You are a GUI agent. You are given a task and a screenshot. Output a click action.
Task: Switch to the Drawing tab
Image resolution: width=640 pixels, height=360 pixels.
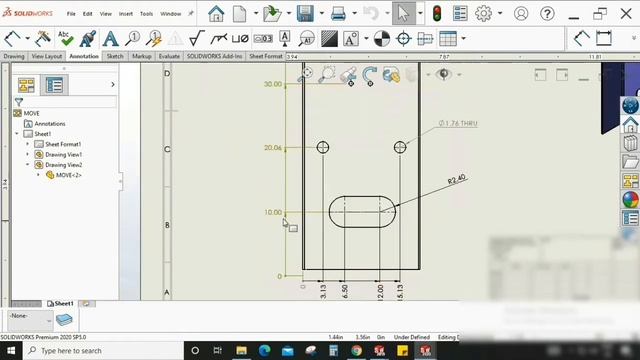coord(14,56)
